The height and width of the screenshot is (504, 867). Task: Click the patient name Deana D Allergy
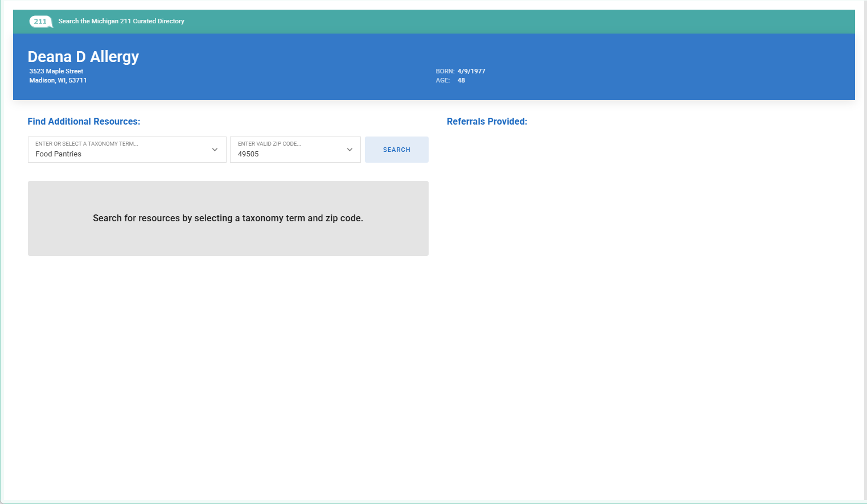coord(83,57)
